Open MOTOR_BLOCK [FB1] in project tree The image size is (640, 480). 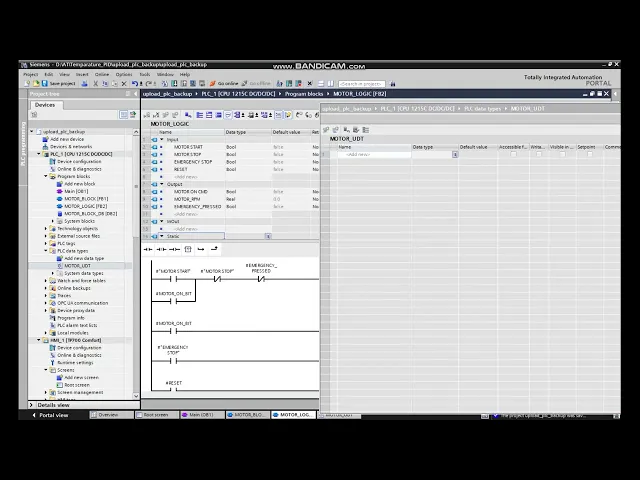(x=86, y=199)
